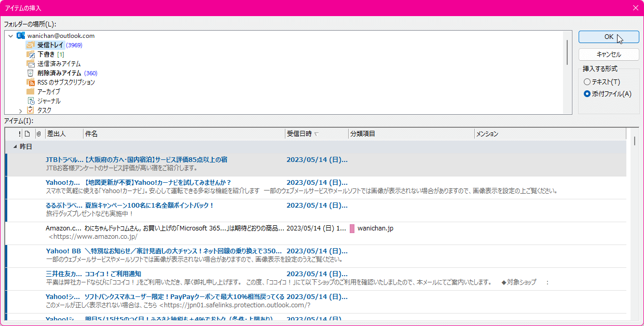Click the pink category swatch for wanichan.jp
This screenshot has height=326, width=644.
pos(352,228)
